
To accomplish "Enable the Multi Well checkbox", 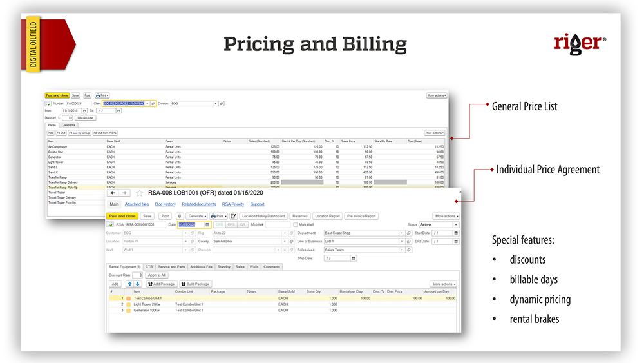I will coord(295,224).
